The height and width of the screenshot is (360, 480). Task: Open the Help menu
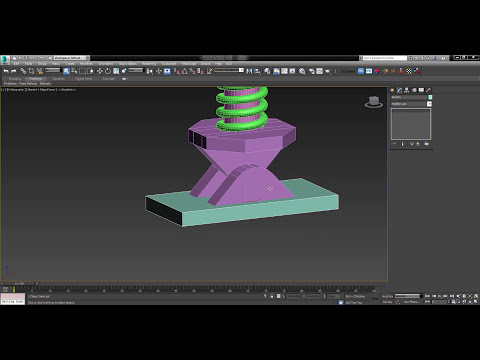coord(218,64)
